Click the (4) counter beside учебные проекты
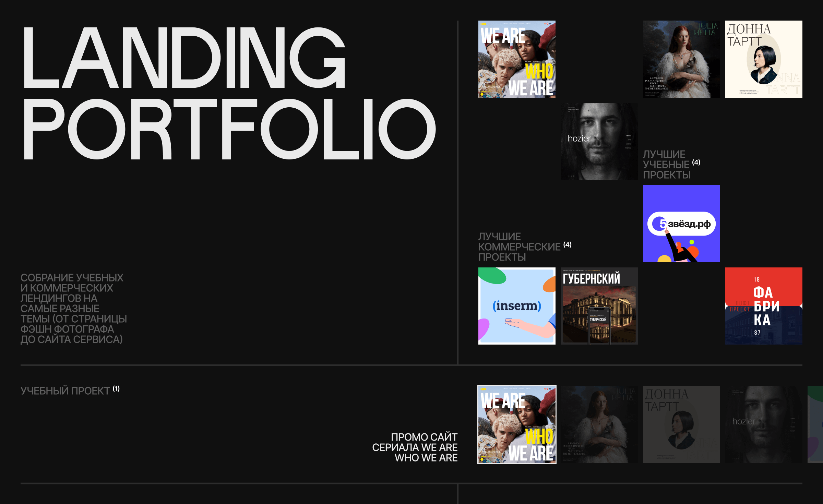Viewport: 823px width, 504px height. [x=696, y=162]
